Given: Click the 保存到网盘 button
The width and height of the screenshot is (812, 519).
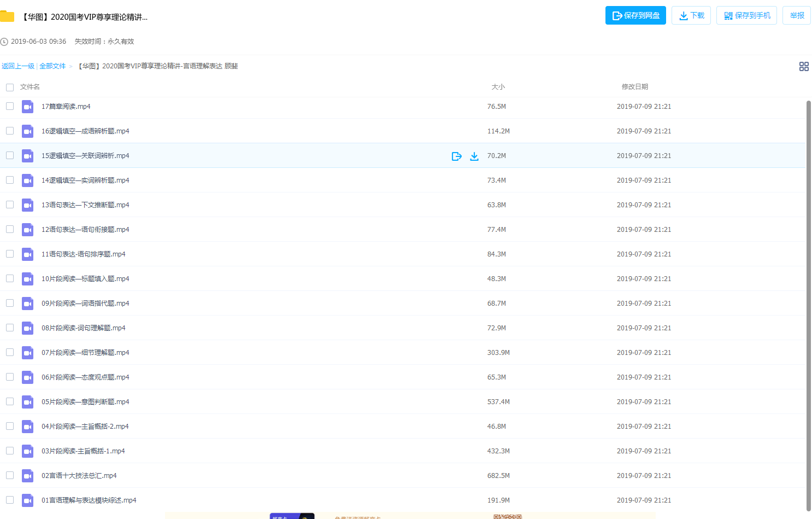Looking at the screenshot, I should coord(636,15).
